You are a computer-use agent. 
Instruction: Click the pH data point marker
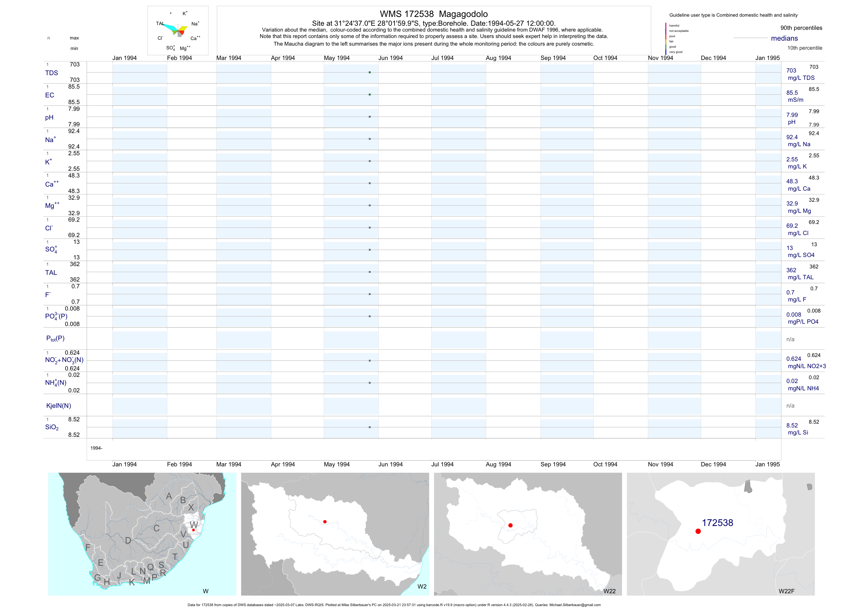(370, 117)
